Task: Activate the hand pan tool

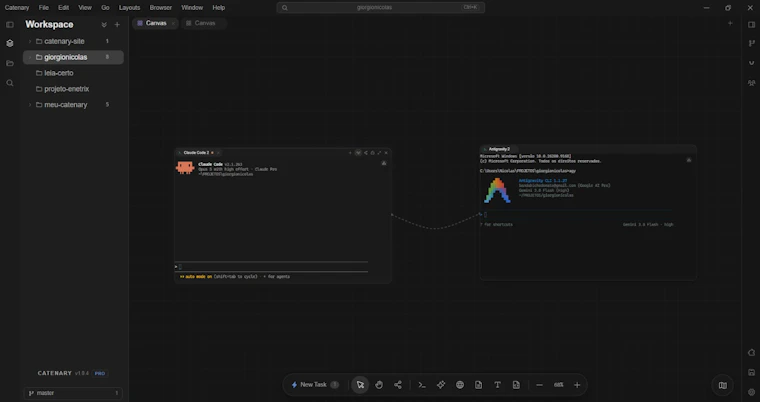Action: click(379, 385)
